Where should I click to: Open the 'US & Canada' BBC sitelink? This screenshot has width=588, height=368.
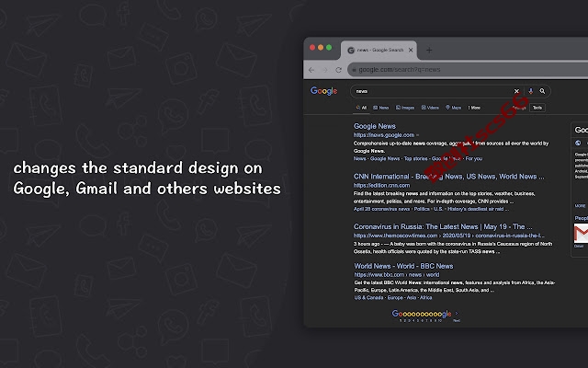[369, 298]
